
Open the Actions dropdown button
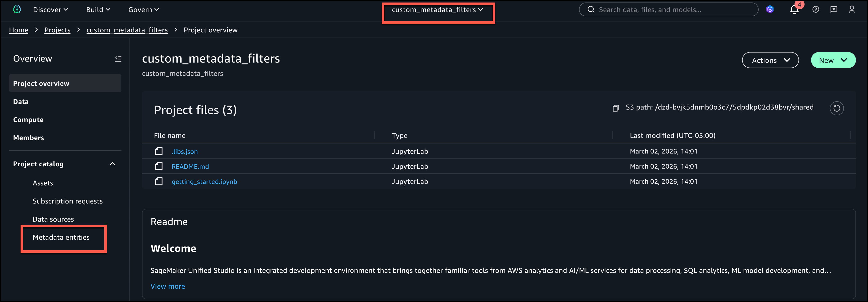pyautogui.click(x=770, y=60)
